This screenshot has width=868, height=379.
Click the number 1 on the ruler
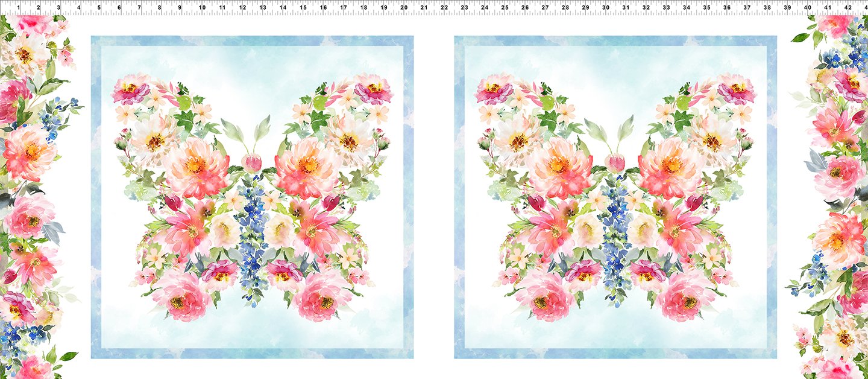(18, 8)
